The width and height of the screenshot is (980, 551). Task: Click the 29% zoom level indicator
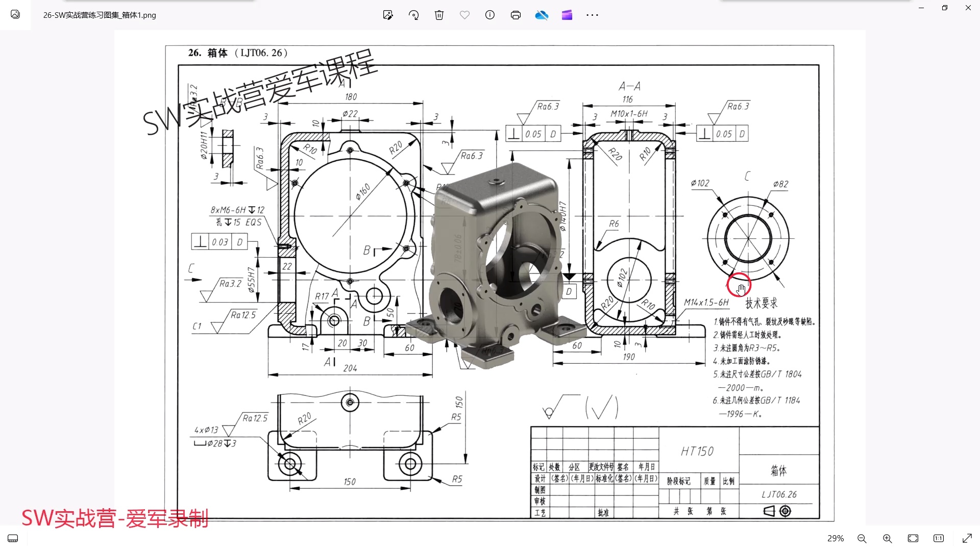point(836,538)
